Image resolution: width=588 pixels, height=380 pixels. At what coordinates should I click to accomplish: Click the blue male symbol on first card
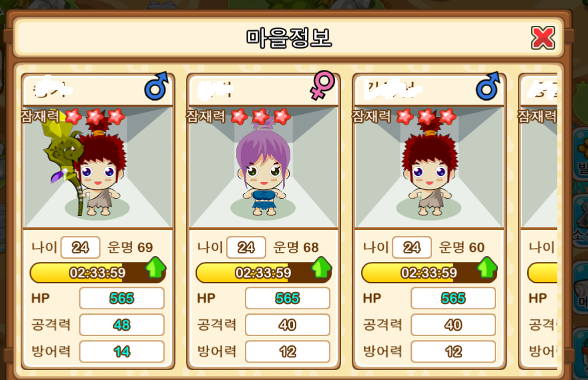pyautogui.click(x=156, y=86)
